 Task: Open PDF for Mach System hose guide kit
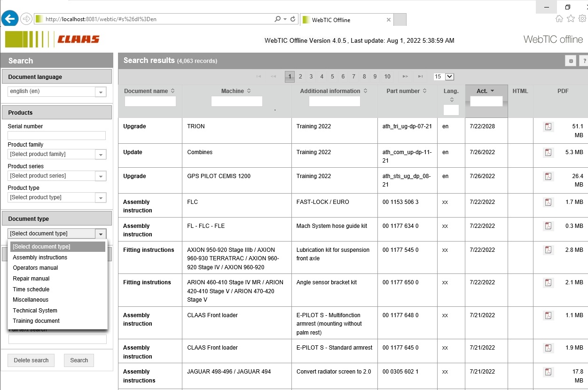[x=548, y=226]
